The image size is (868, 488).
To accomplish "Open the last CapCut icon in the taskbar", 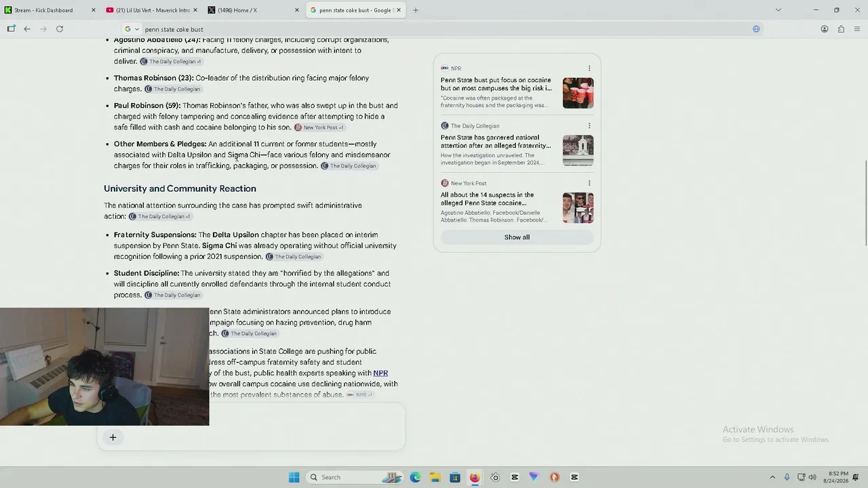I will pyautogui.click(x=574, y=477).
